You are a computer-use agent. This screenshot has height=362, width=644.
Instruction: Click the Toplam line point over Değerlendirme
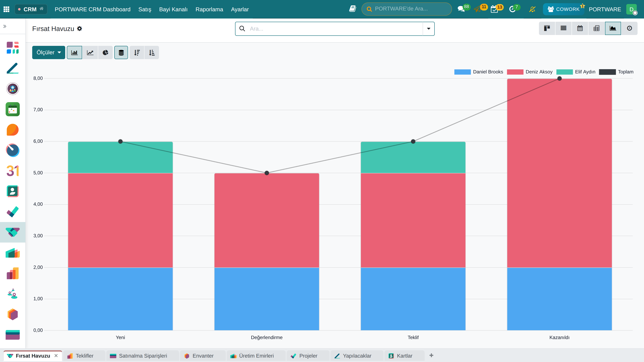click(x=267, y=173)
